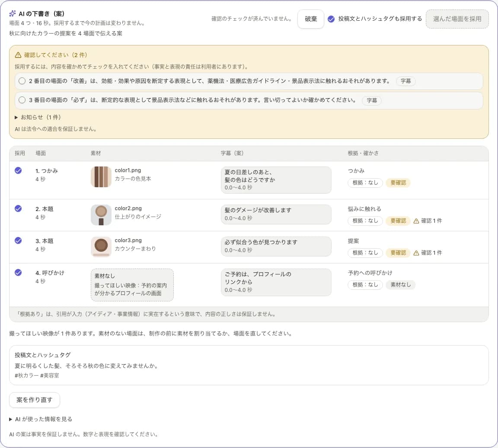Check the radio for the 「必ず」 warning
498x448 pixels.
22,100
